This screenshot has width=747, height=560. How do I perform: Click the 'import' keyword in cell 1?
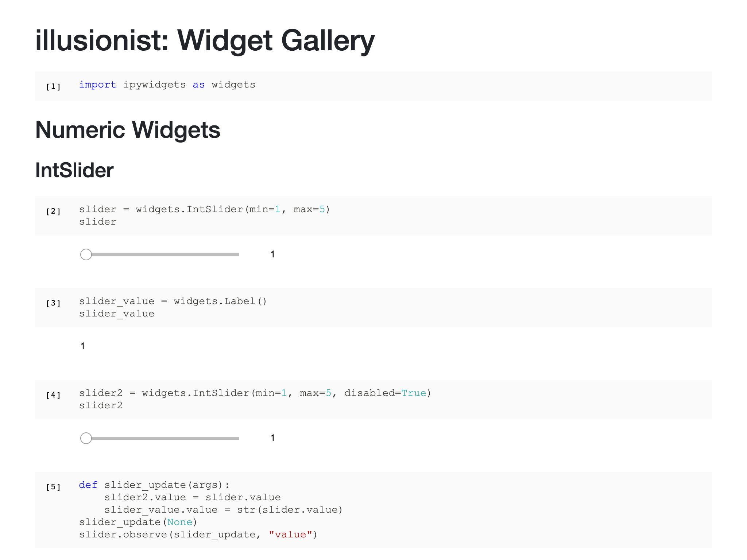[x=97, y=85]
